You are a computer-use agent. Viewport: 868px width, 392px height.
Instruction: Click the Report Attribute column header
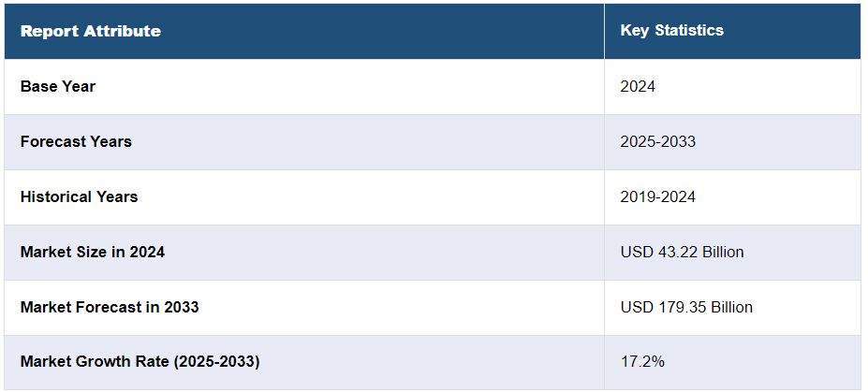[91, 31]
